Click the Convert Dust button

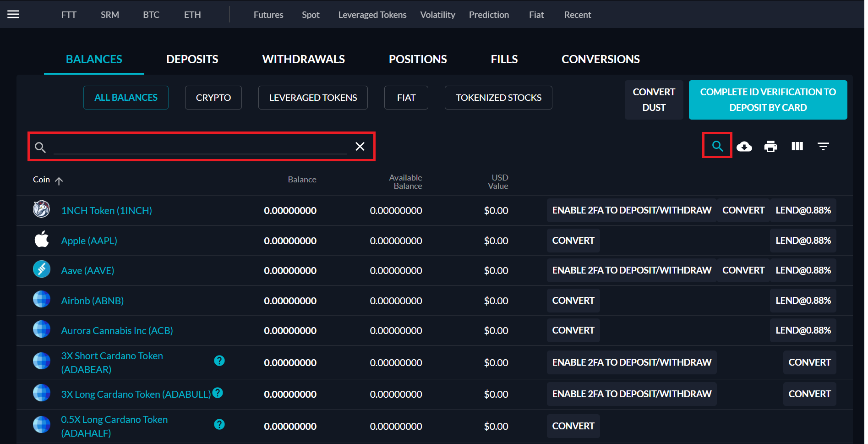pyautogui.click(x=654, y=100)
